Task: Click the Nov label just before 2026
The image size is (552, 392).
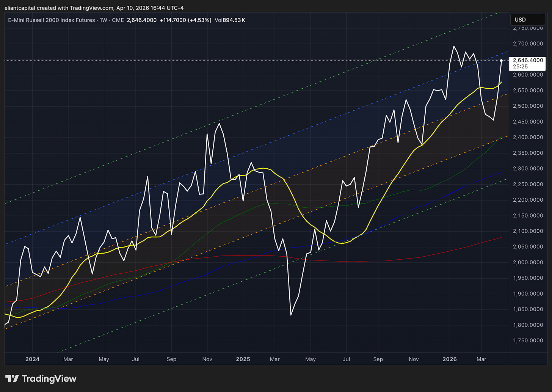Action: 414,359
